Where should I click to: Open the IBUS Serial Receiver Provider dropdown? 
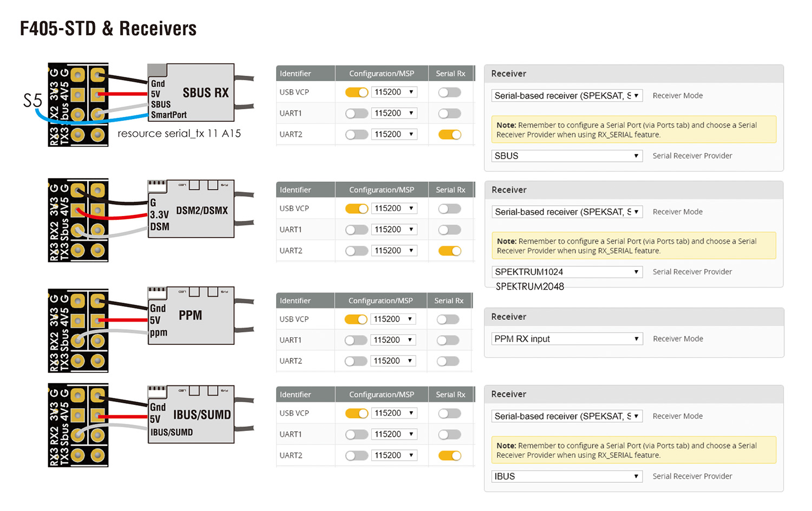(567, 476)
